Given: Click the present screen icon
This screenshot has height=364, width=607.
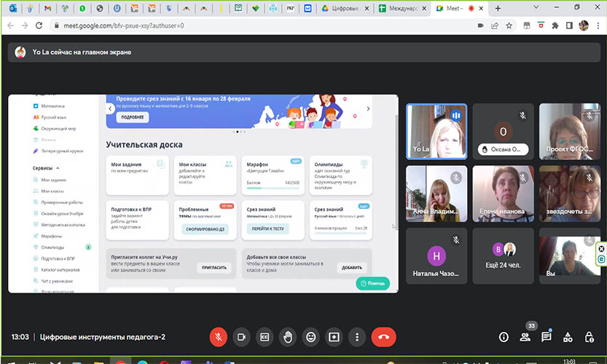Looking at the screenshot, I should coord(334,337).
